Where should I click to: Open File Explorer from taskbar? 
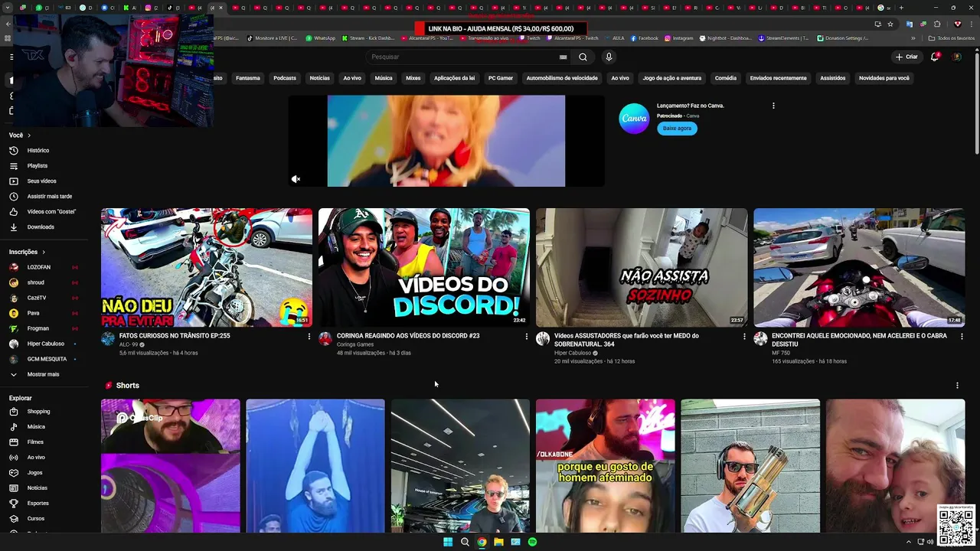[498, 542]
